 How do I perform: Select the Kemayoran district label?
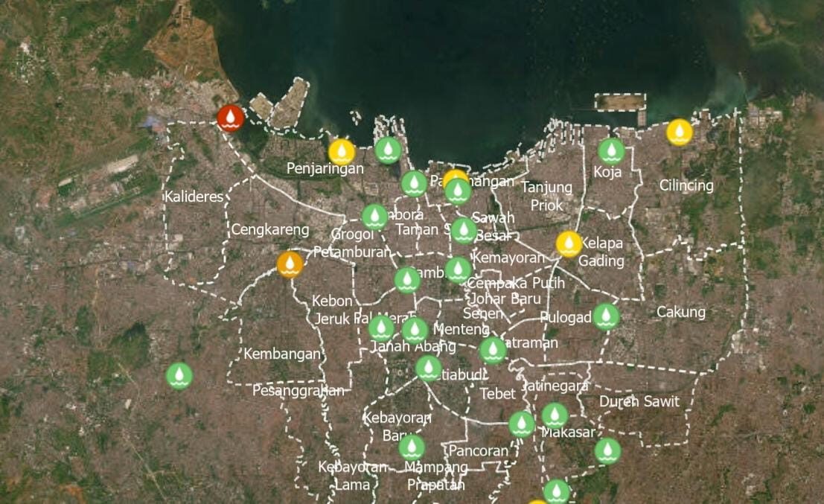tap(508, 258)
